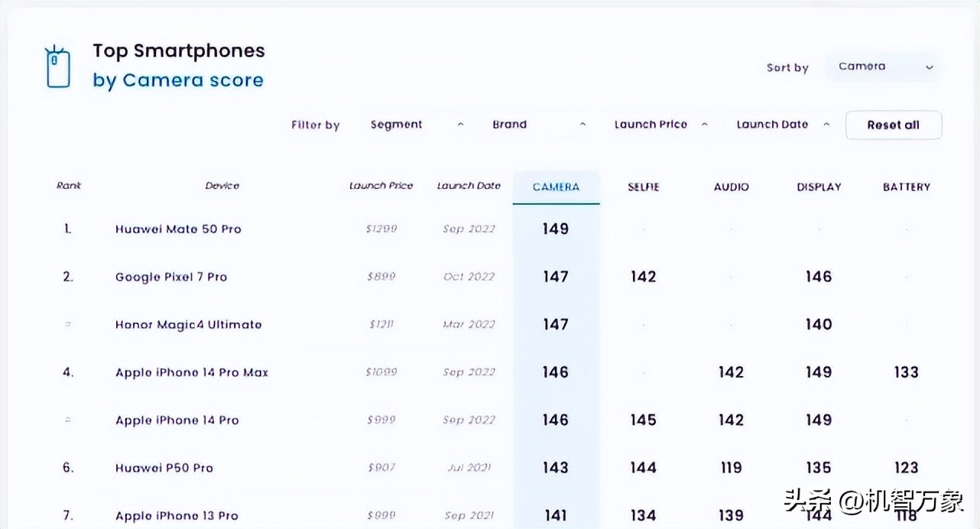The height and width of the screenshot is (529, 980).
Task: Expand the Brand filter
Action: (539, 125)
